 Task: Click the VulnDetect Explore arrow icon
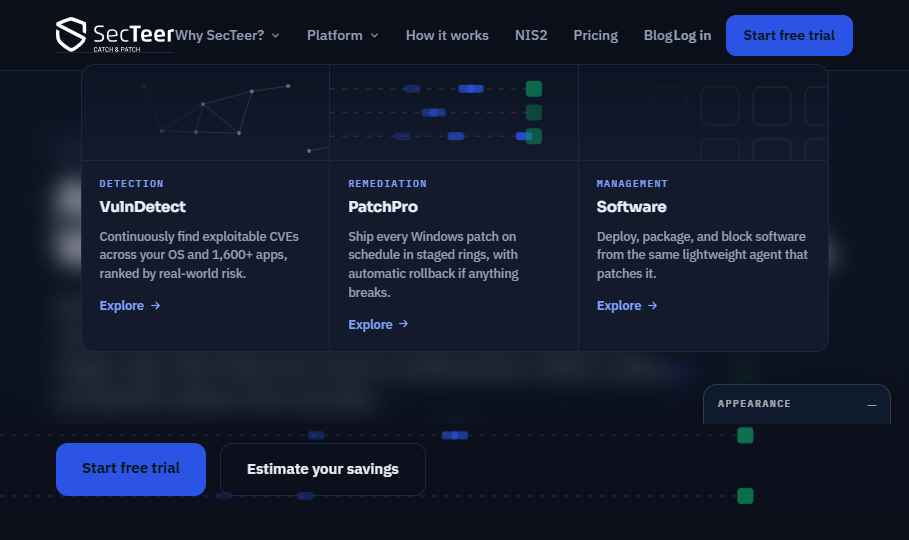(x=155, y=306)
